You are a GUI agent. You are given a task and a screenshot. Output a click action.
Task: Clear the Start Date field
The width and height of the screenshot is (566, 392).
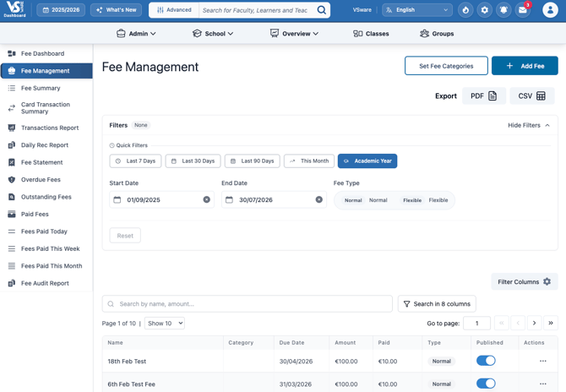coord(206,200)
